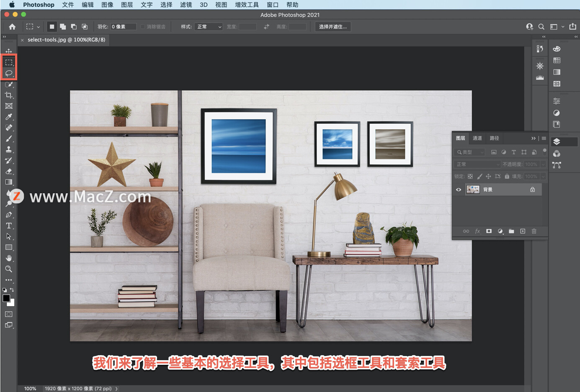Select the Rectangle shape tool
580x392 pixels.
(x=9, y=247)
